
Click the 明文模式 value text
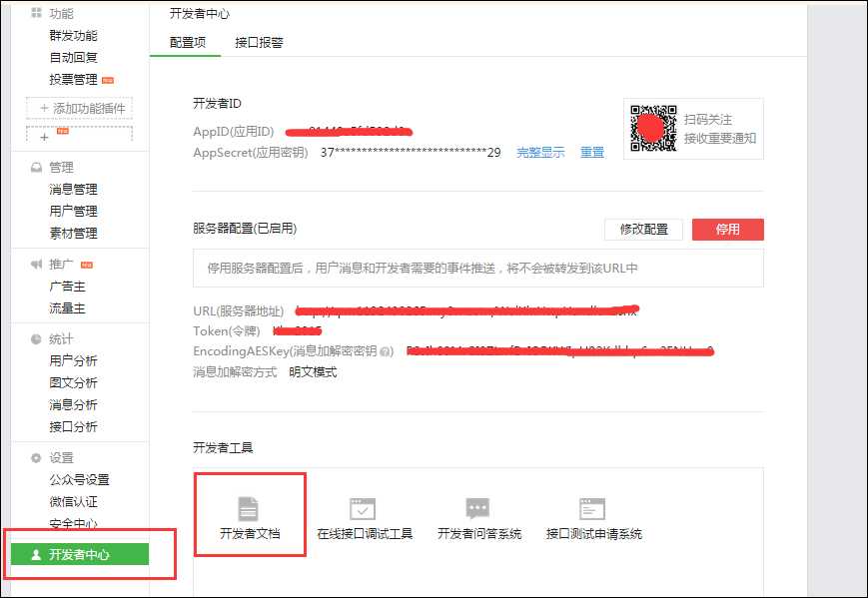click(313, 372)
